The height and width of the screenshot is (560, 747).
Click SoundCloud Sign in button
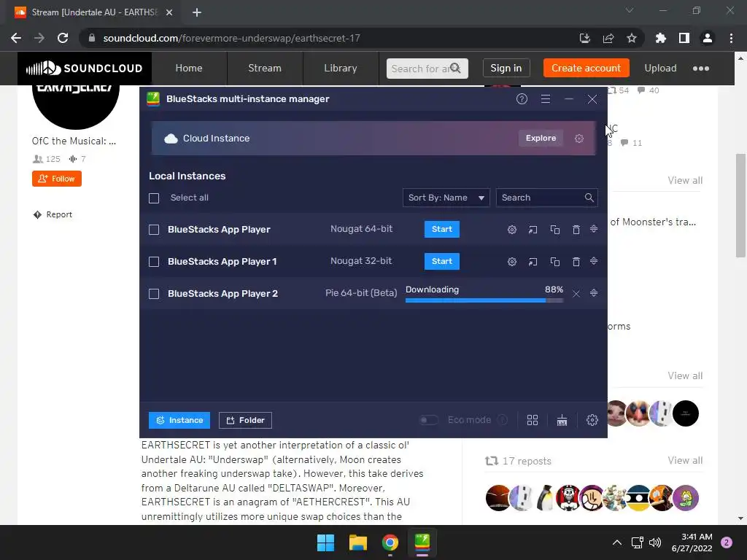[506, 68]
